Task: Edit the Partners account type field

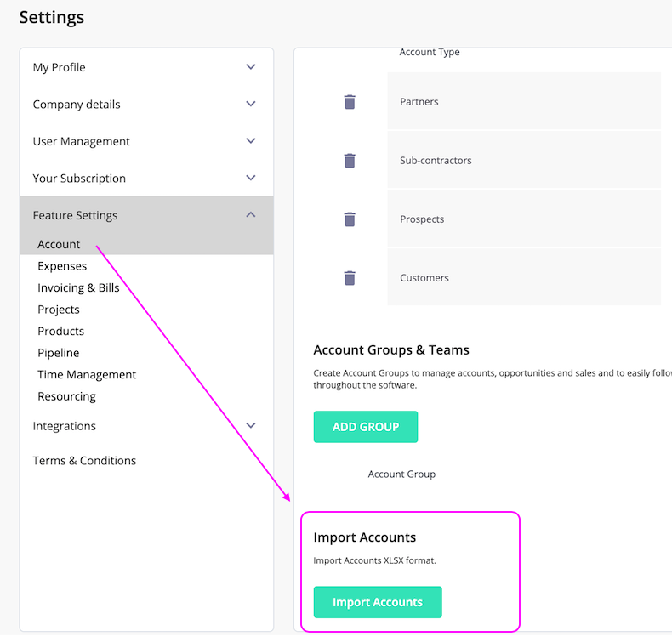Action: (x=523, y=102)
